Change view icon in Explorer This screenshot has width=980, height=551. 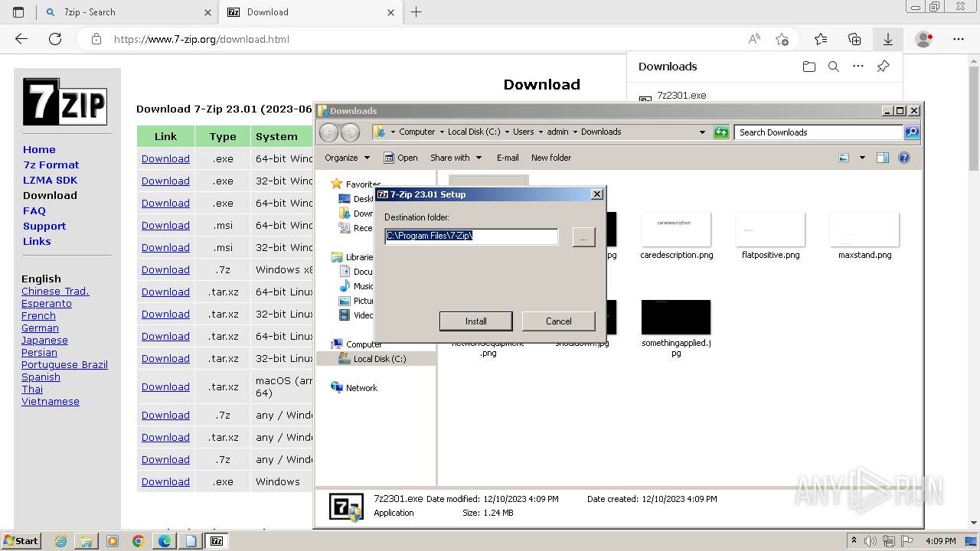click(x=844, y=158)
